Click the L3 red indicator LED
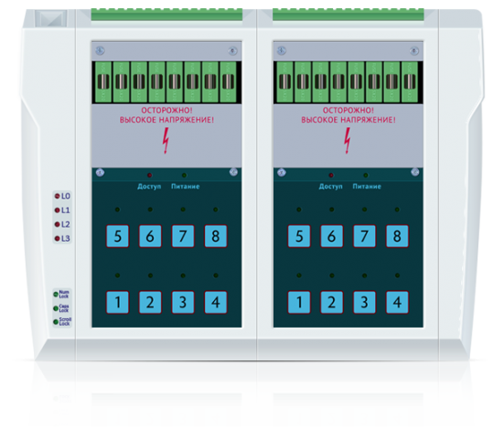Viewport: 504px width, 430px height. [x=58, y=238]
